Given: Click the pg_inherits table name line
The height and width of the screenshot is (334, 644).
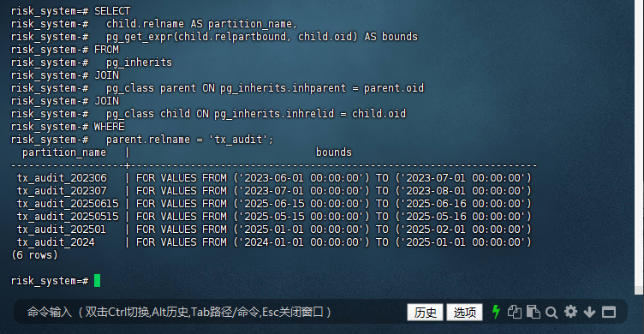Looking at the screenshot, I should [140, 63].
